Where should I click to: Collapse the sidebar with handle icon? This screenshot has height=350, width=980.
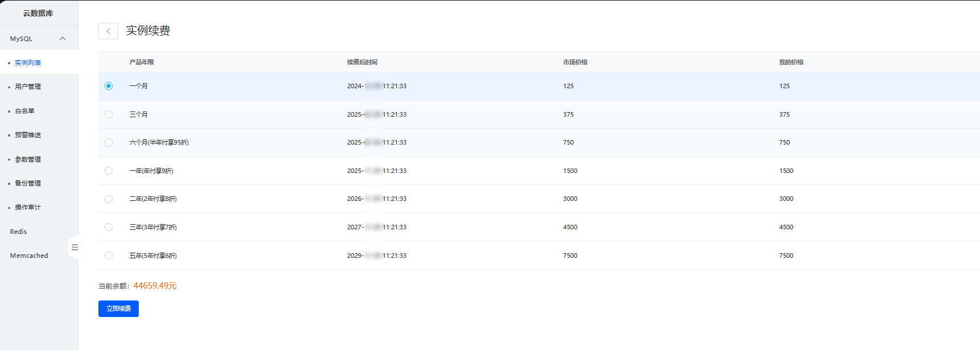75,247
